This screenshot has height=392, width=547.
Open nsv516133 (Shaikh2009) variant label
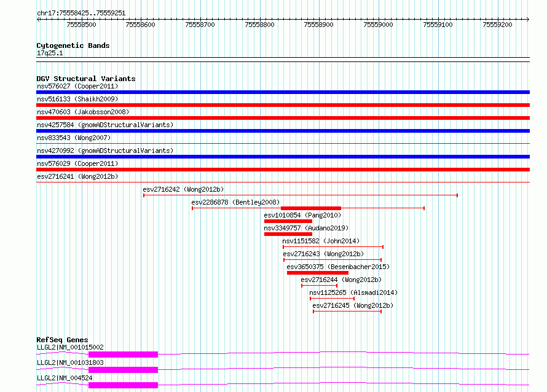(77, 99)
